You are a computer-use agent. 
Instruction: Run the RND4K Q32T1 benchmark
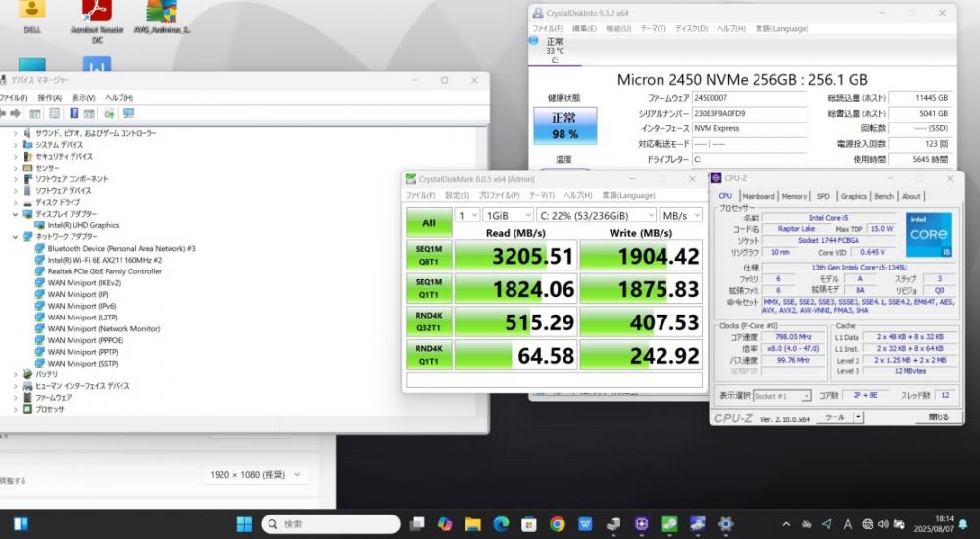coord(429,321)
